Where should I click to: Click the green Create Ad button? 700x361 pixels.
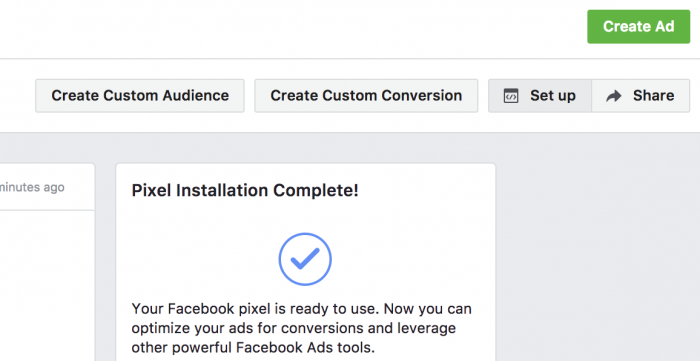638,27
